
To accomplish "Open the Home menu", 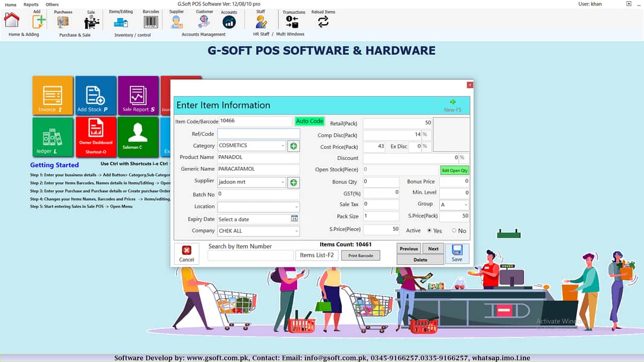I will pos(11,4).
